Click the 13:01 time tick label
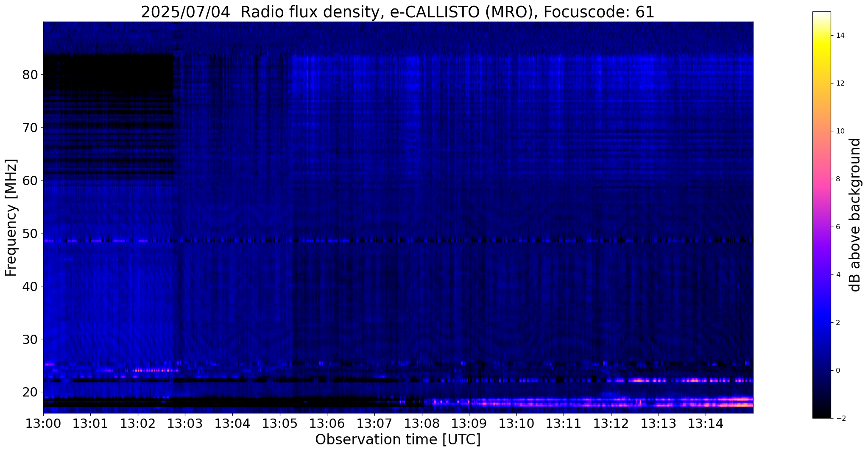The image size is (868, 452). (90, 424)
